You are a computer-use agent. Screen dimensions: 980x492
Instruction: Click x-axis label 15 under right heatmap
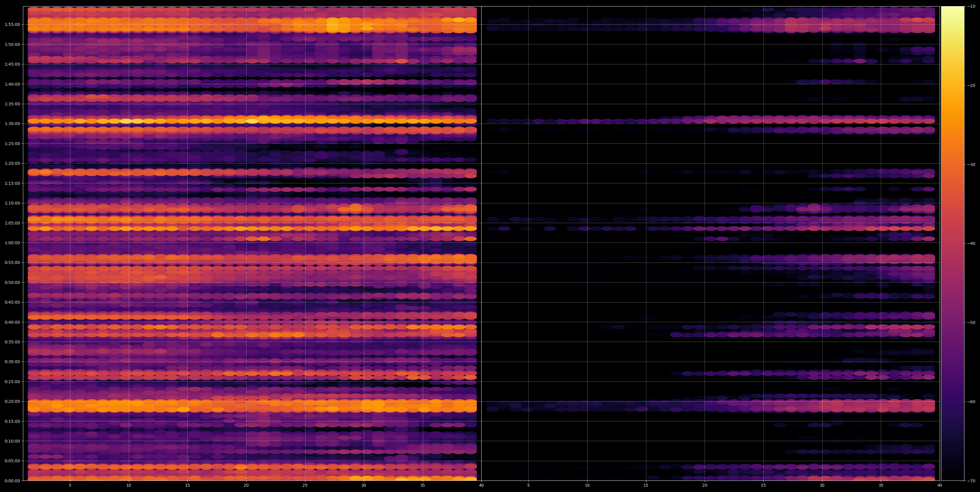(646, 486)
